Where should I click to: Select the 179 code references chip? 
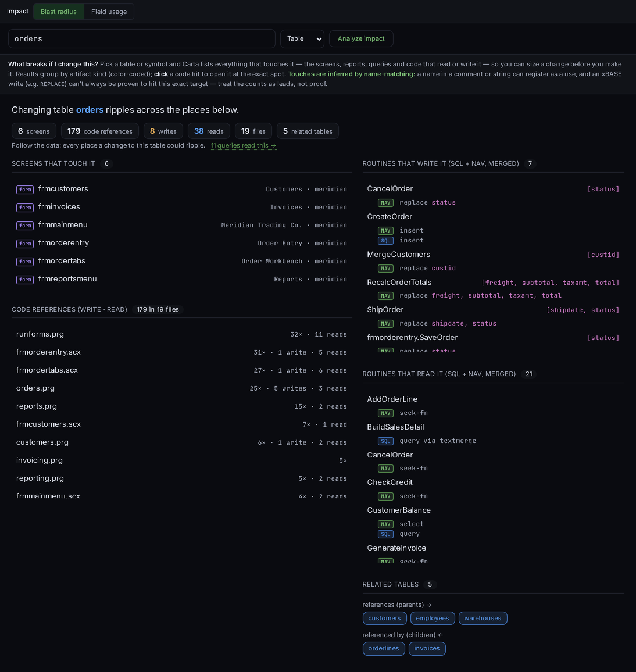(100, 131)
